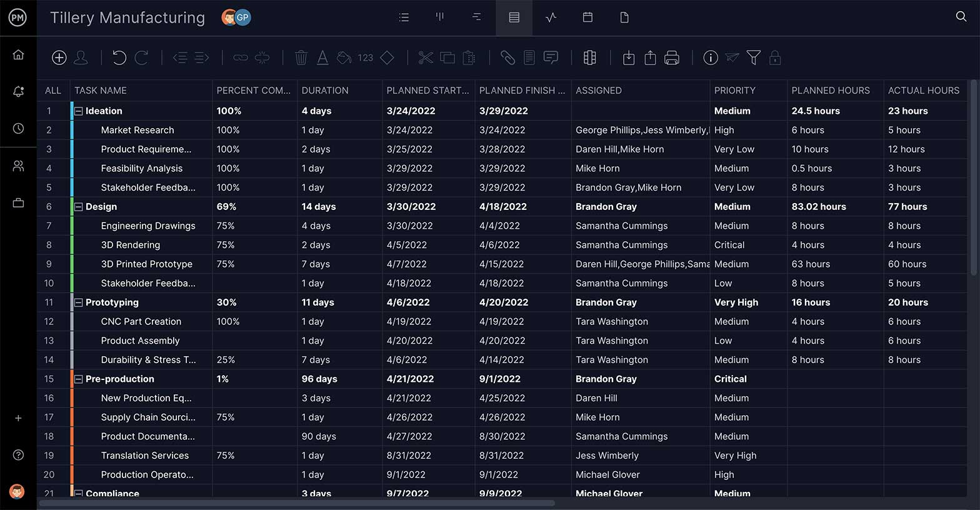Viewport: 980px width, 510px height.
Task: Collapse the Pre-production task group
Action: point(79,379)
